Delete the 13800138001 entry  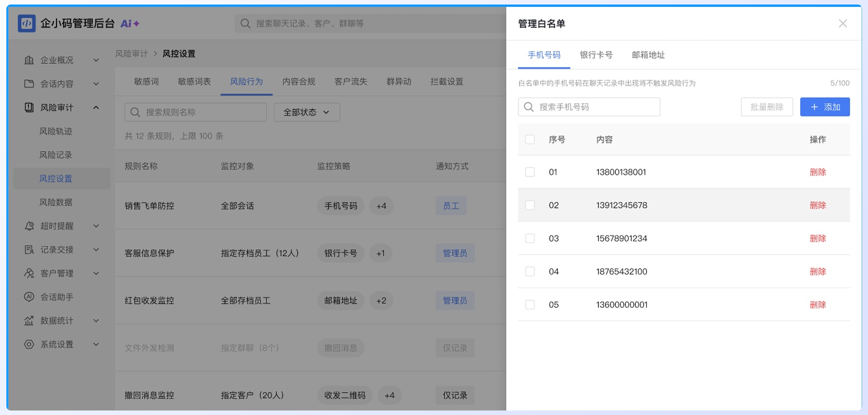(x=817, y=172)
